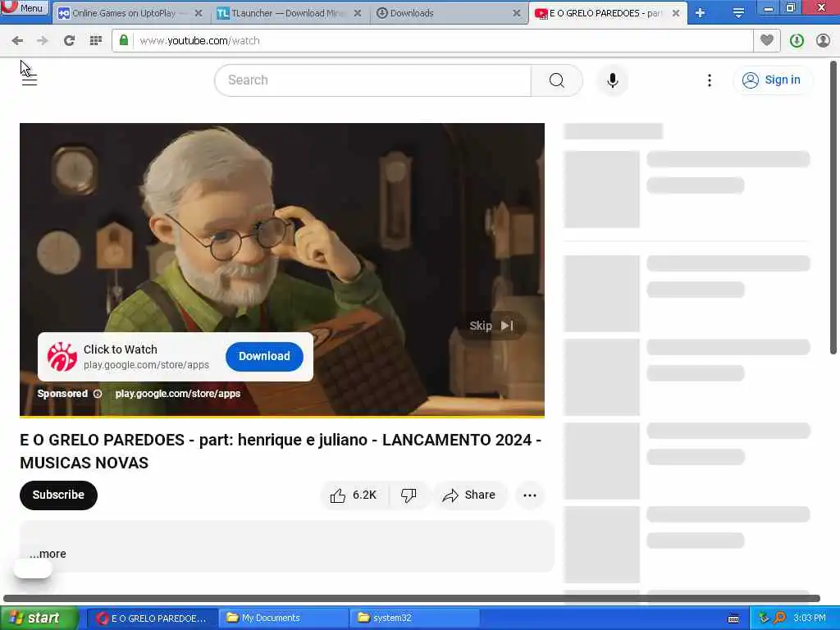Viewport: 840px width, 630px height.
Task: Click the yellow ad progress bar
Action: tap(282, 416)
